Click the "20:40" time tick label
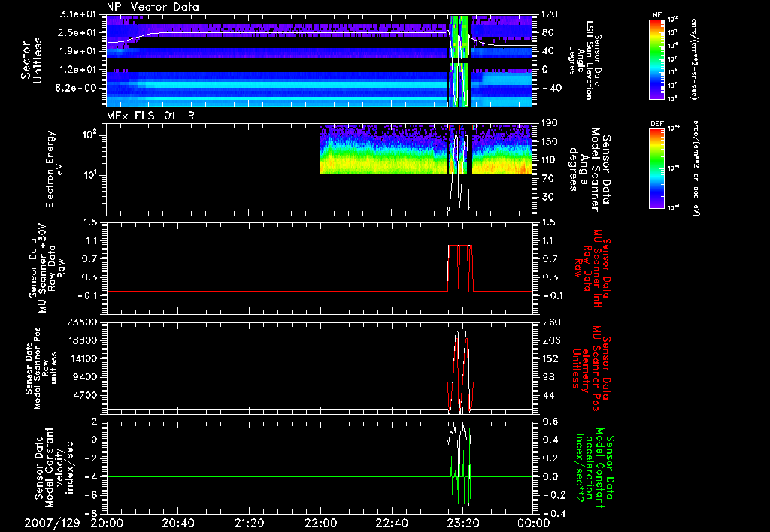The height and width of the screenshot is (532, 770). (178, 523)
